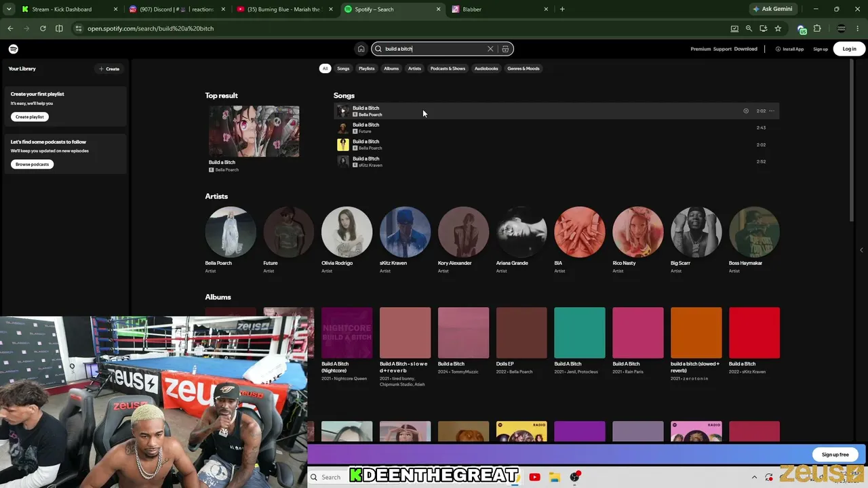Click the Spotify search input field

[435, 49]
